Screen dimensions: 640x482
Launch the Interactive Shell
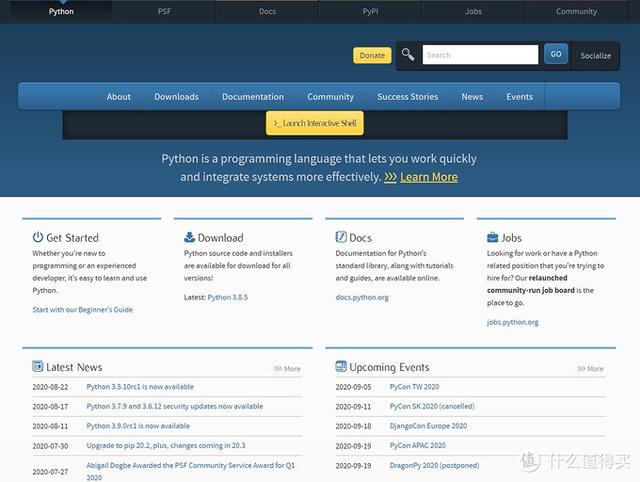pos(315,123)
